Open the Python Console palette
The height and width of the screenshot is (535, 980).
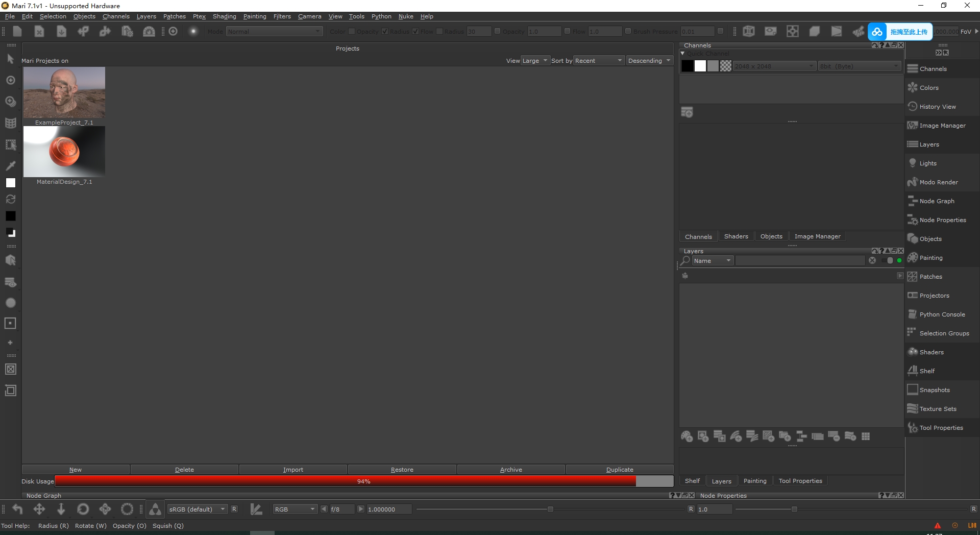942,314
